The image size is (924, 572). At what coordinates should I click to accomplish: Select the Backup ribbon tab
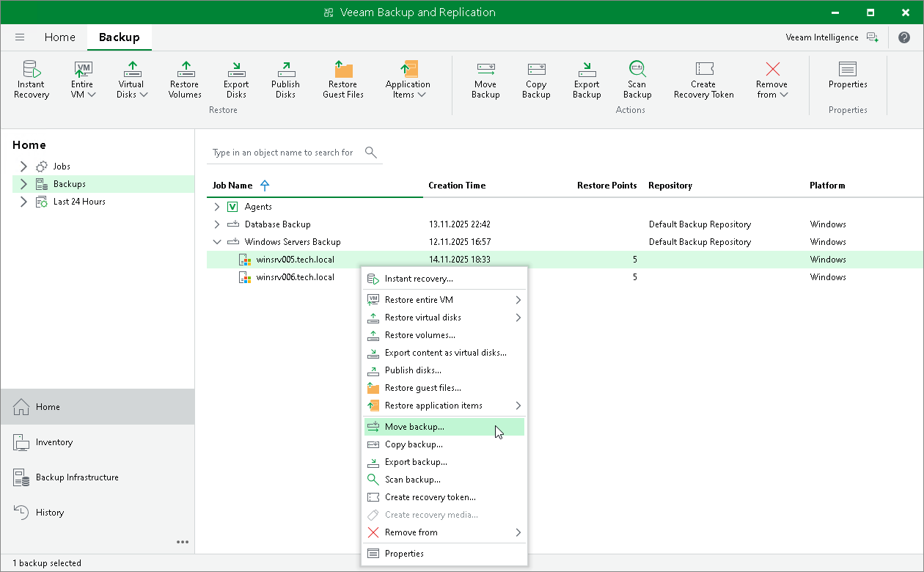[x=119, y=37]
